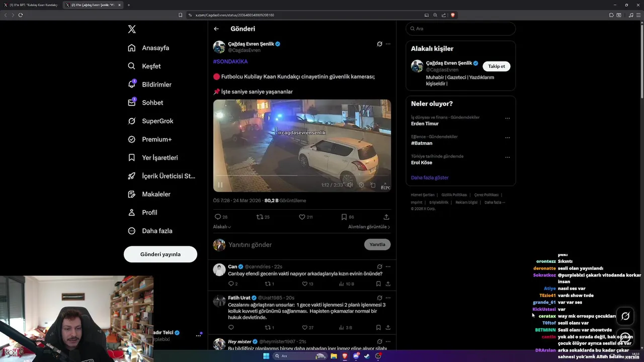Click the X logo home icon
644x362 pixels.
coord(132,29)
